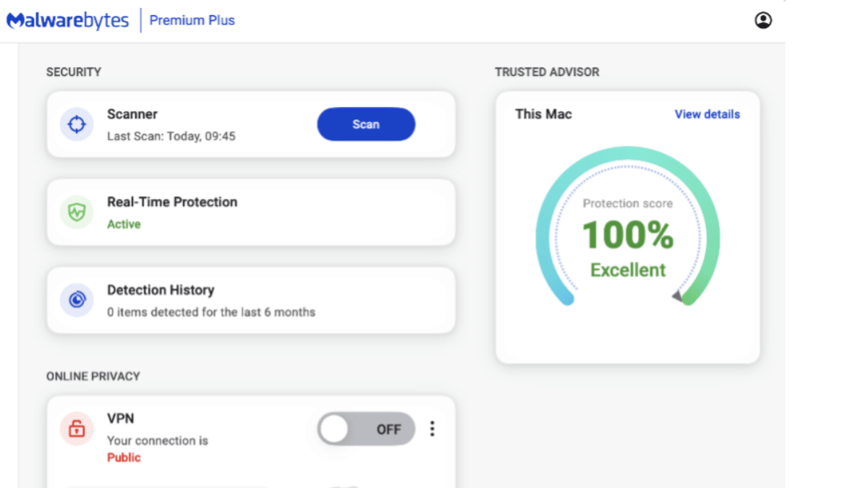Open the Scanner card title
The image size is (868, 488).
pos(132,114)
